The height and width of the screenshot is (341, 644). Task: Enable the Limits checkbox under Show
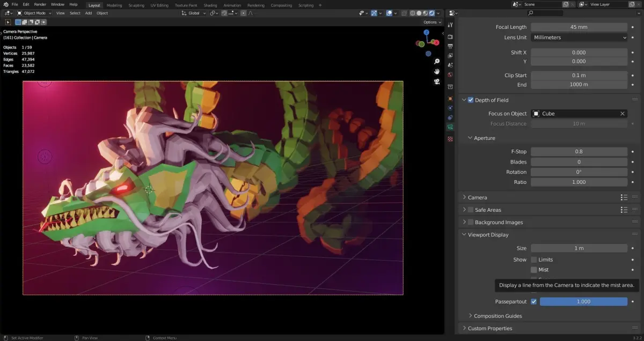point(533,260)
